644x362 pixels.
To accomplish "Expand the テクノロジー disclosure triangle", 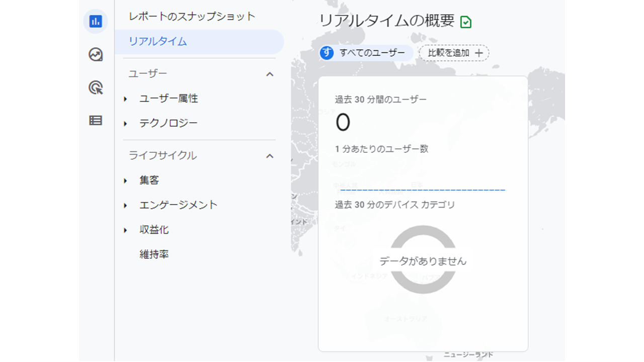I will (125, 123).
